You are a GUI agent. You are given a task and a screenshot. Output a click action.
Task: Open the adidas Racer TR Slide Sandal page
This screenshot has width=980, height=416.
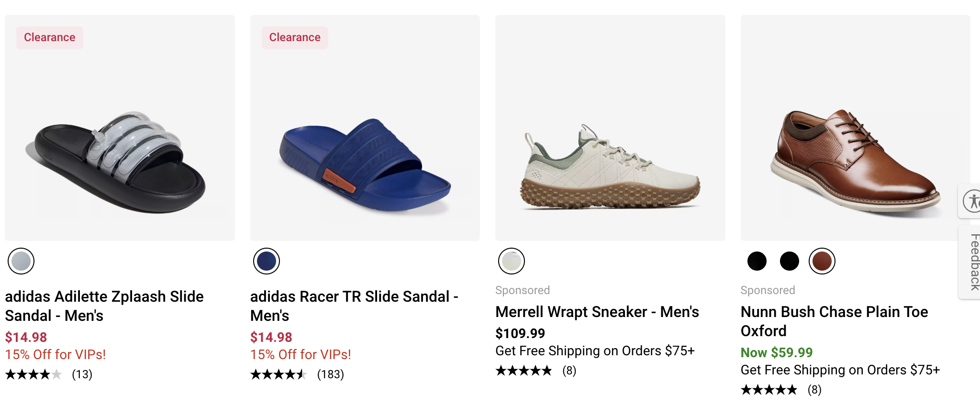354,306
